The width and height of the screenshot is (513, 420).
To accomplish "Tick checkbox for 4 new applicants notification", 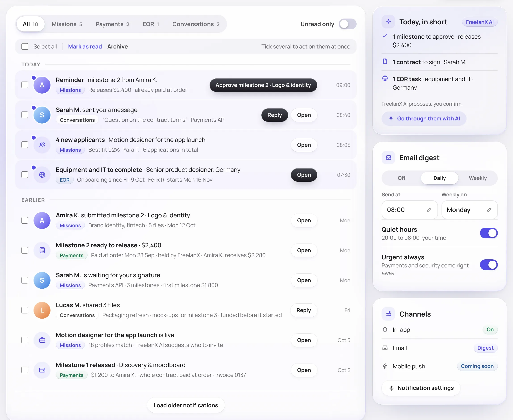I will pyautogui.click(x=25, y=145).
